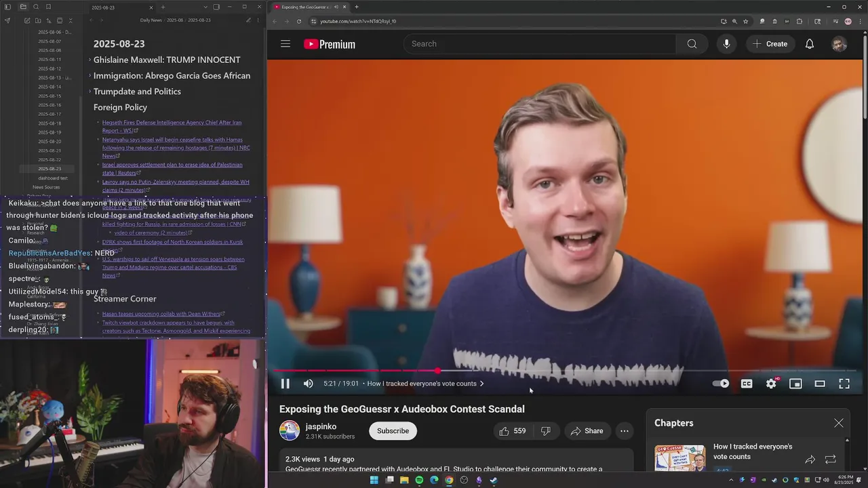Viewport: 868px width, 488px height.
Task: Open the Obsidian note more options menu
Action: coord(258,20)
